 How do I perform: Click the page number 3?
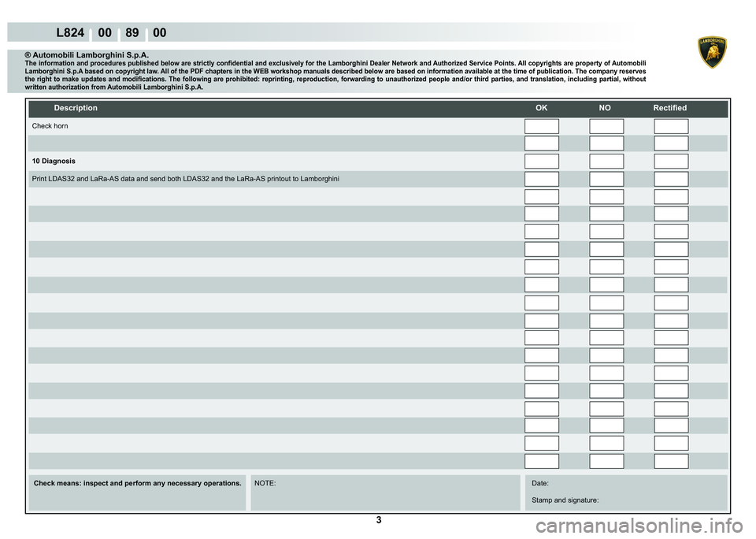coord(379,520)
